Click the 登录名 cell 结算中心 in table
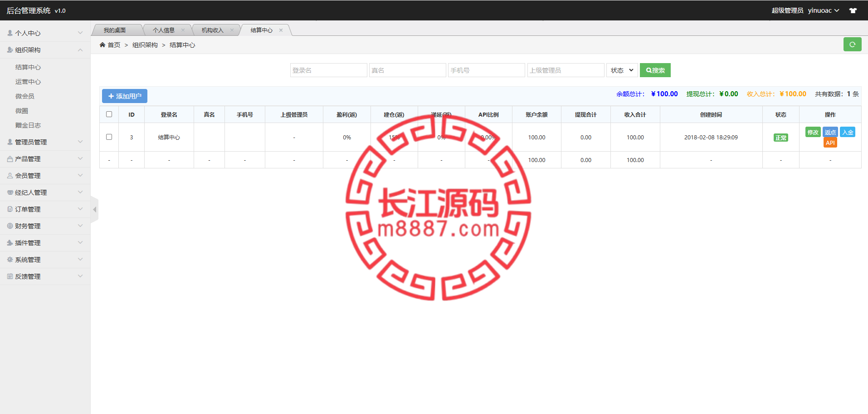This screenshot has height=414, width=868. (x=169, y=137)
